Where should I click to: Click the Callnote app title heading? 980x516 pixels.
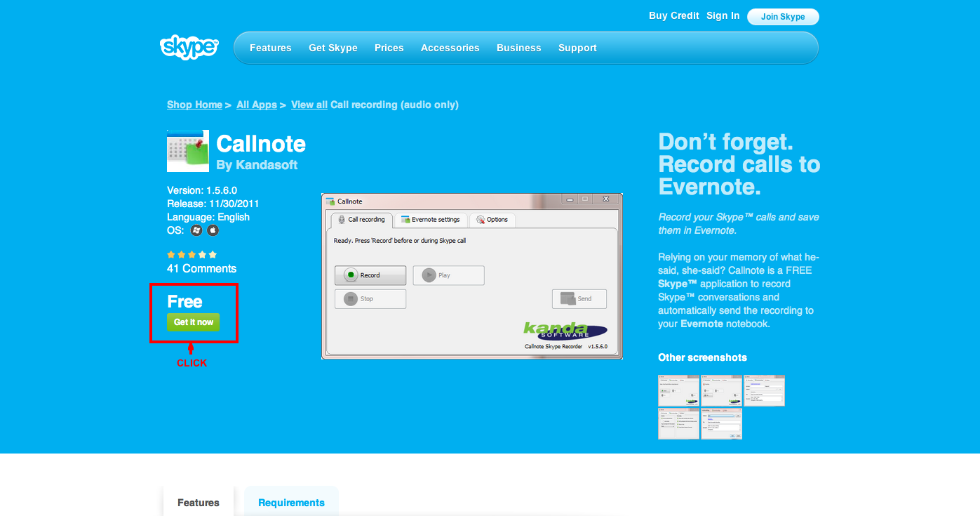coord(261,144)
